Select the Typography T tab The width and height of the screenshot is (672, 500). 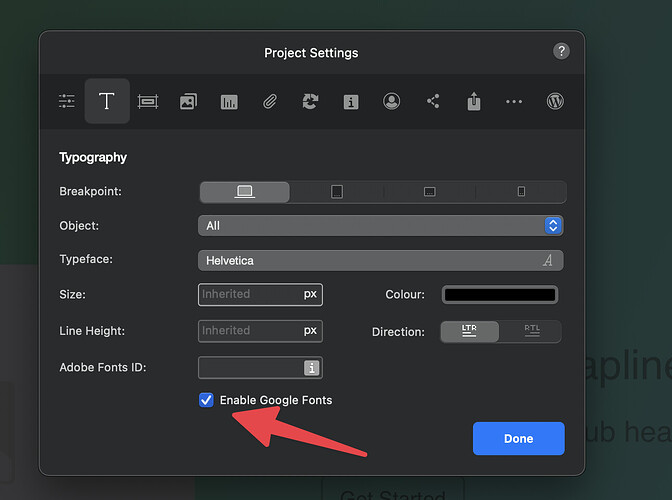click(x=107, y=101)
